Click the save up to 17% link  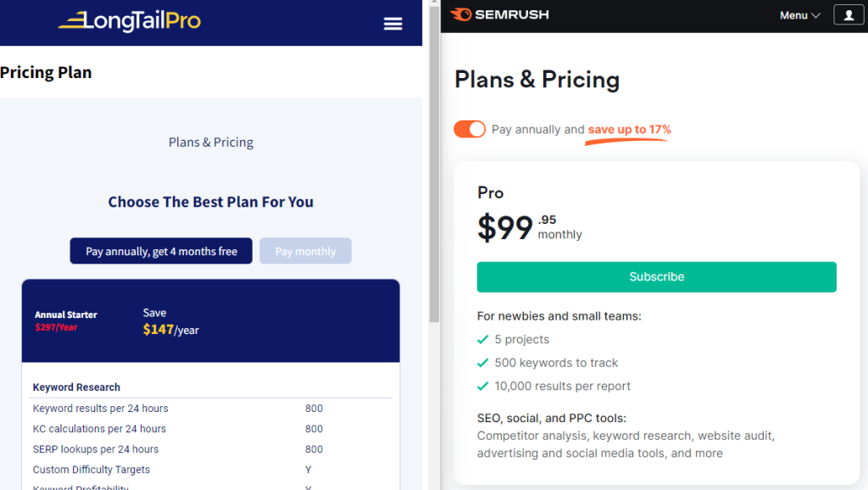click(630, 130)
